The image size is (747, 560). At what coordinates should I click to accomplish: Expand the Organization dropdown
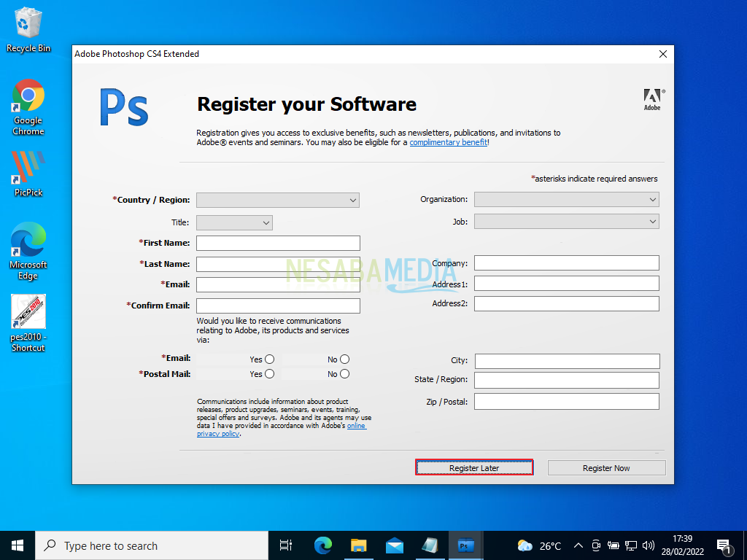(566, 200)
